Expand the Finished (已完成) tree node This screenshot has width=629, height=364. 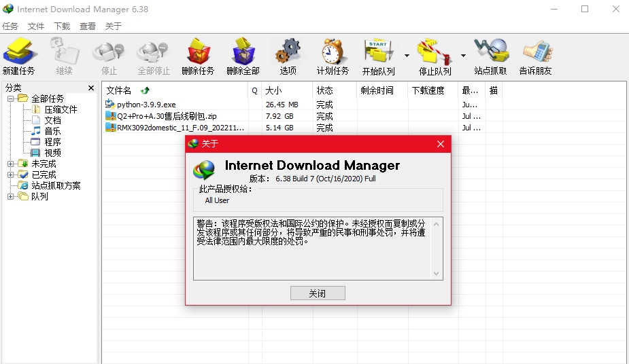point(10,175)
